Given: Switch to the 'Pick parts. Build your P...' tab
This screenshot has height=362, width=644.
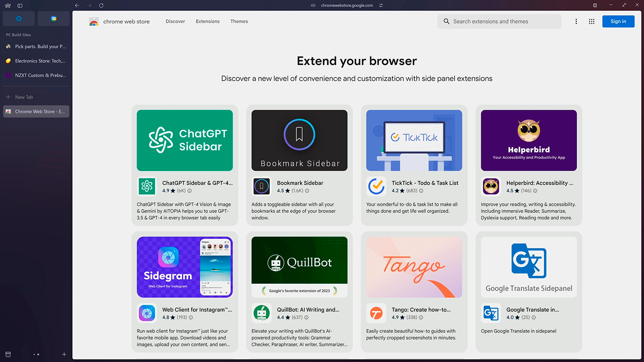Looking at the screenshot, I should [36, 47].
